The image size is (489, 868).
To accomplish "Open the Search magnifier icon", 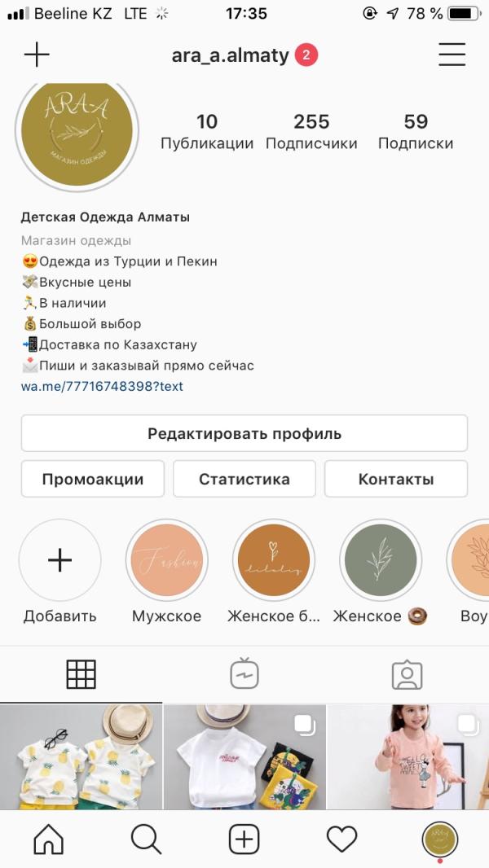I will (146, 839).
